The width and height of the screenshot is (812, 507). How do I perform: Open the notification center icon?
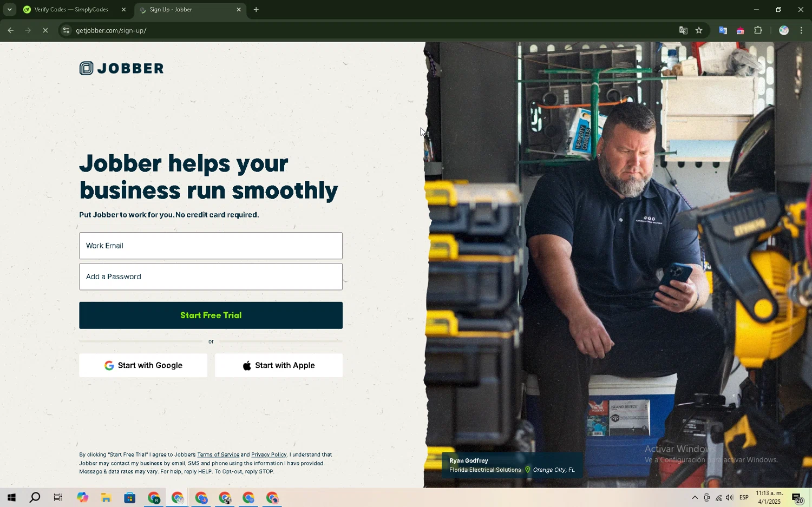point(797,498)
